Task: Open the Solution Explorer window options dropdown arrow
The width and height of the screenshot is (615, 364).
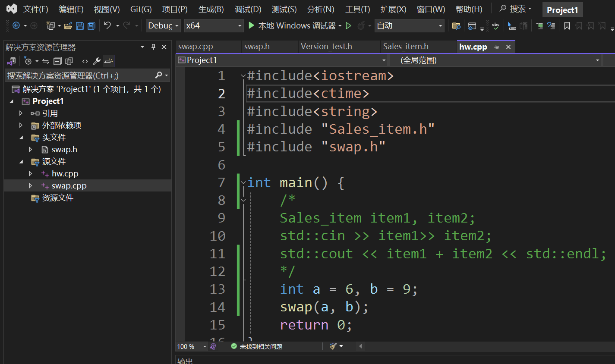Action: click(x=142, y=47)
